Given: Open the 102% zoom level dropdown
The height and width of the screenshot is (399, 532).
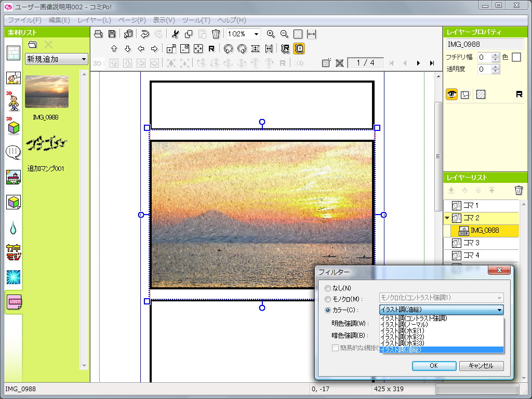Looking at the screenshot, I should 256,34.
